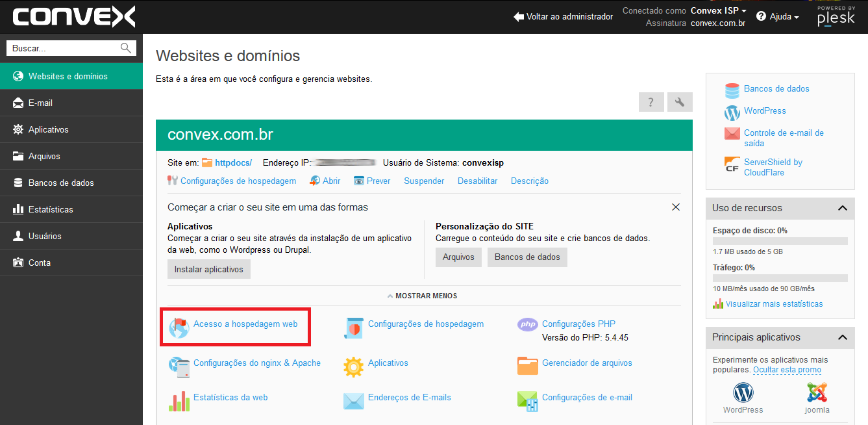
Task: Open Aplicativos in the sidebar
Action: coord(71,129)
